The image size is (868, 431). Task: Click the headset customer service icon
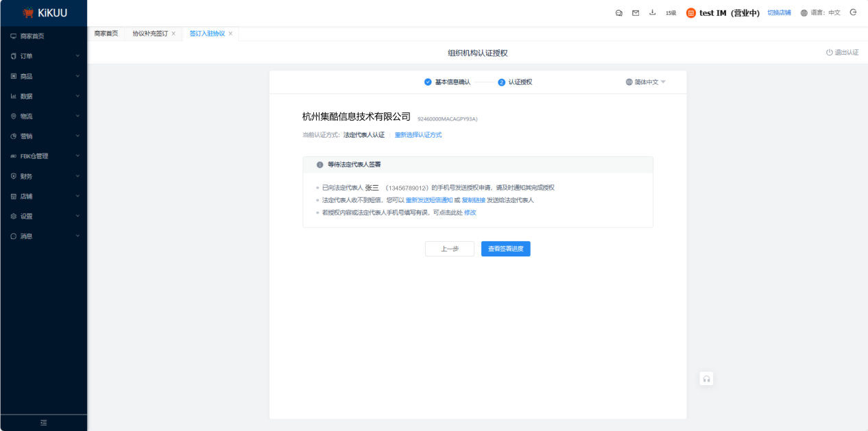pos(706,379)
